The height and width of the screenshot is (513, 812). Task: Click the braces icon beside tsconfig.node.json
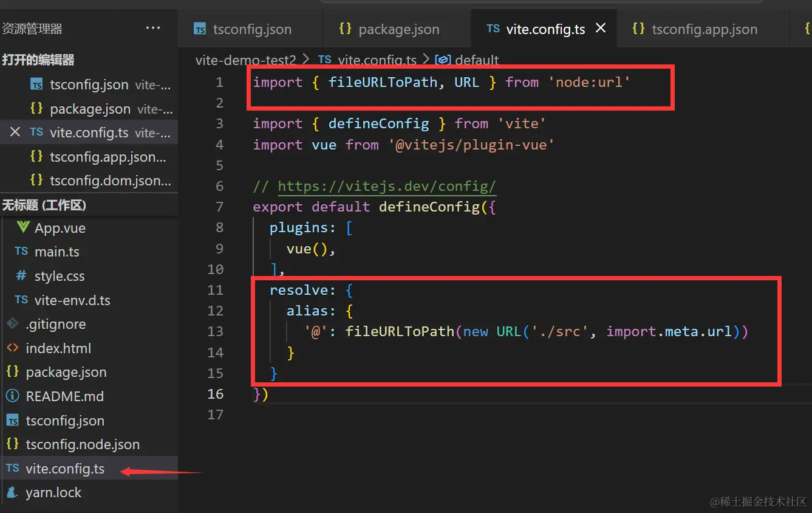point(12,444)
